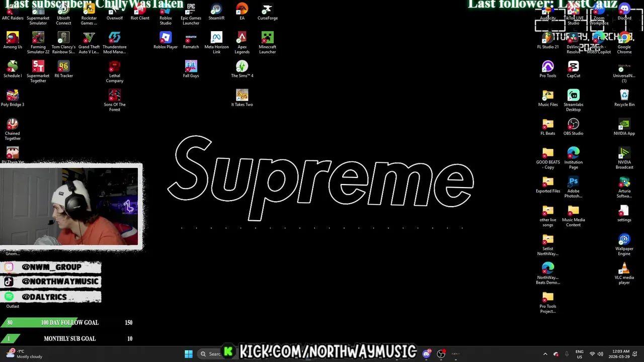Open the Schedule I desktop shortcut
The width and height of the screenshot is (644, 362).
[x=13, y=69]
